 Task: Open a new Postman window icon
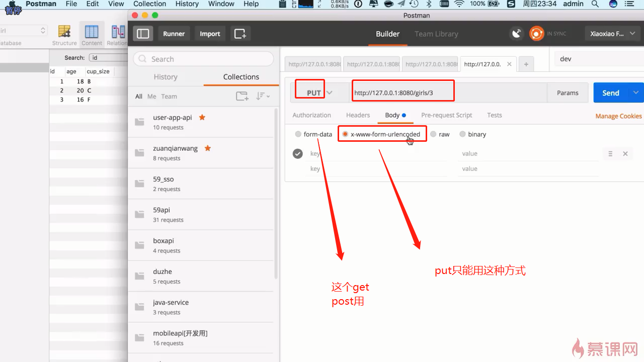point(240,34)
